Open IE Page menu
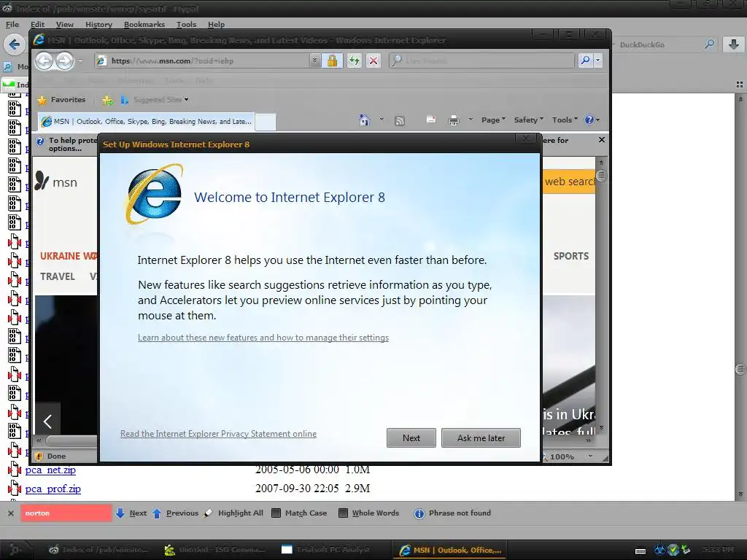 pyautogui.click(x=493, y=120)
